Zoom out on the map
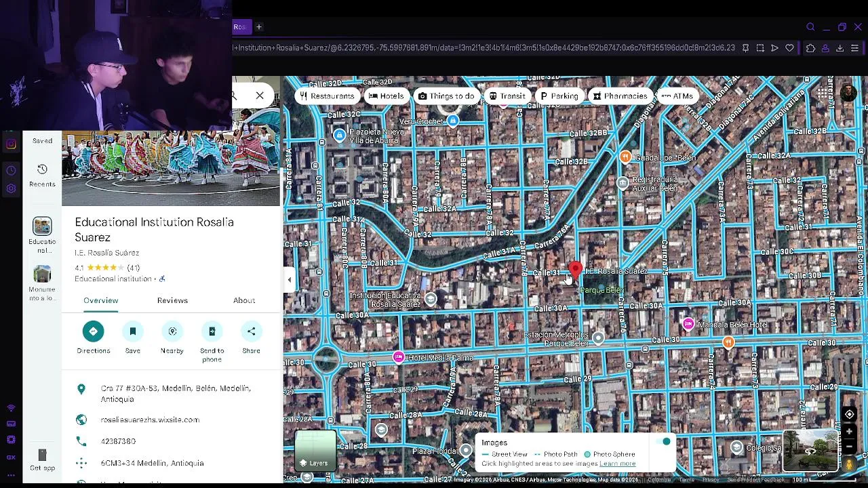This screenshot has height=488, width=868. 849,447
